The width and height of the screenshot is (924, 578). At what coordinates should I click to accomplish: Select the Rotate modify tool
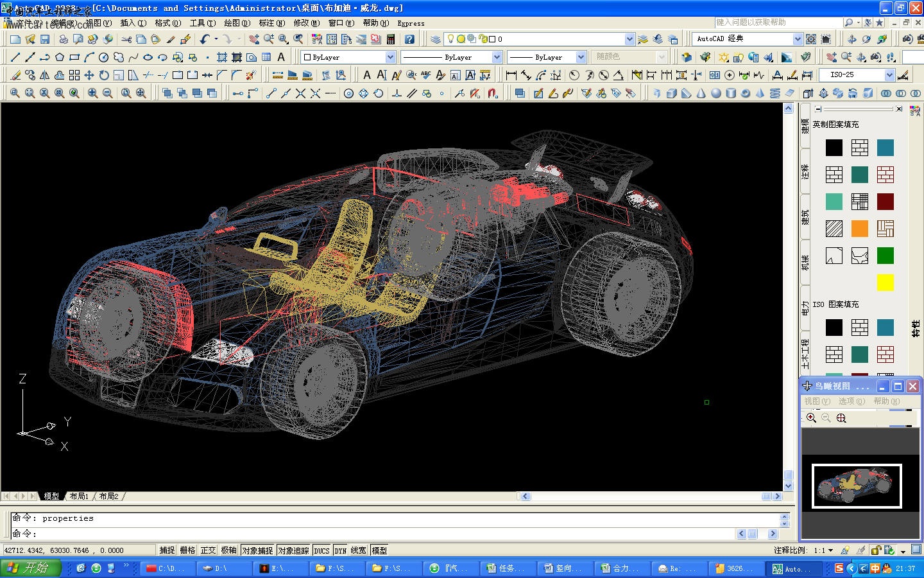coord(104,75)
